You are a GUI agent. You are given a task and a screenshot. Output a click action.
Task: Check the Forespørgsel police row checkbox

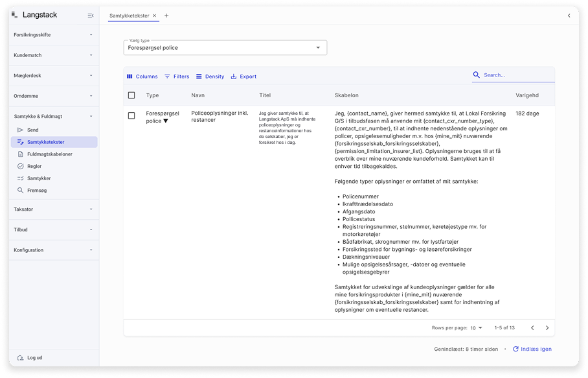pyautogui.click(x=131, y=115)
